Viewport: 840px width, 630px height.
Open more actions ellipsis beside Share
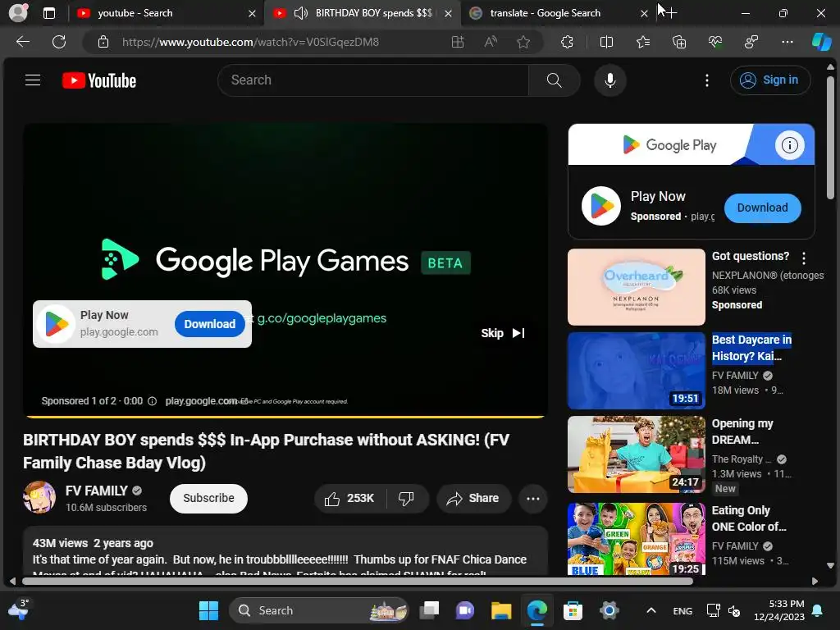(x=533, y=498)
